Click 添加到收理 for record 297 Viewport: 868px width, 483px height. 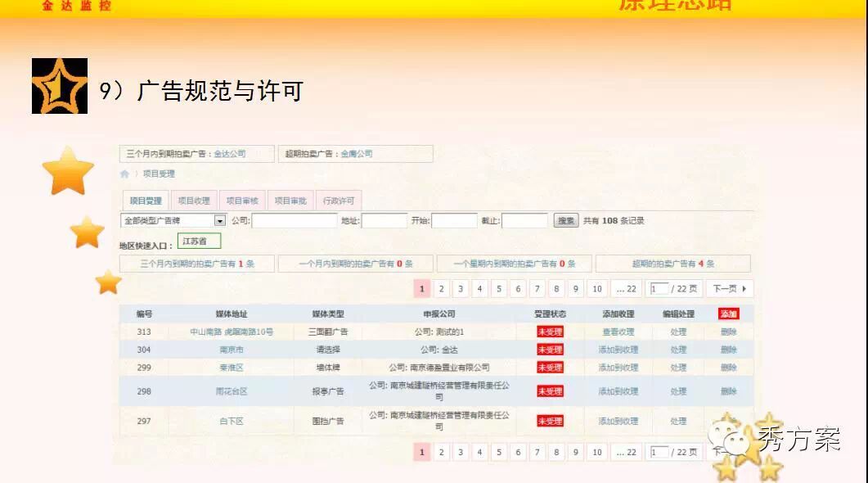click(x=618, y=421)
